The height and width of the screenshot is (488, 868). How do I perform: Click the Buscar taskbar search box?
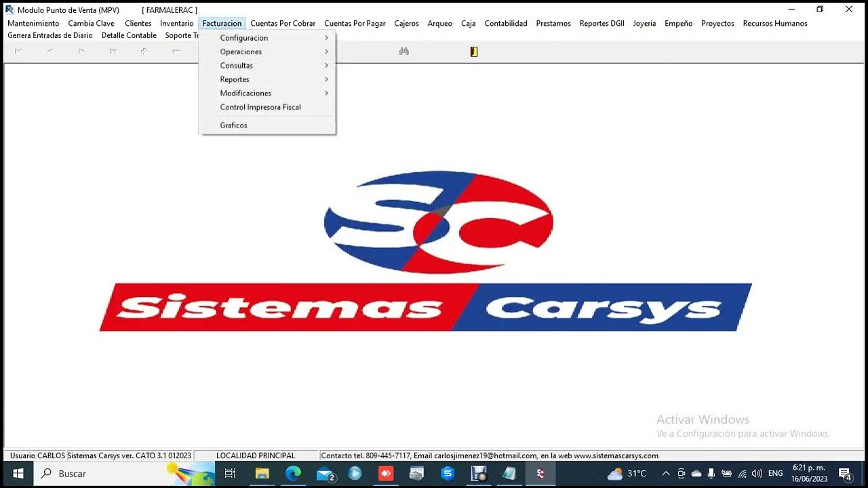tap(125, 474)
